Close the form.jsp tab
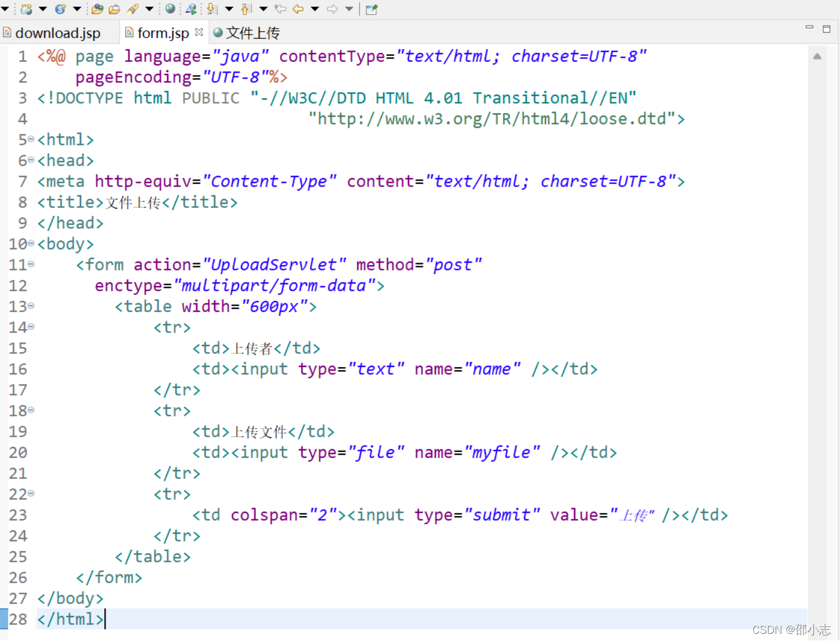Image resolution: width=840 pixels, height=641 pixels. click(x=199, y=32)
